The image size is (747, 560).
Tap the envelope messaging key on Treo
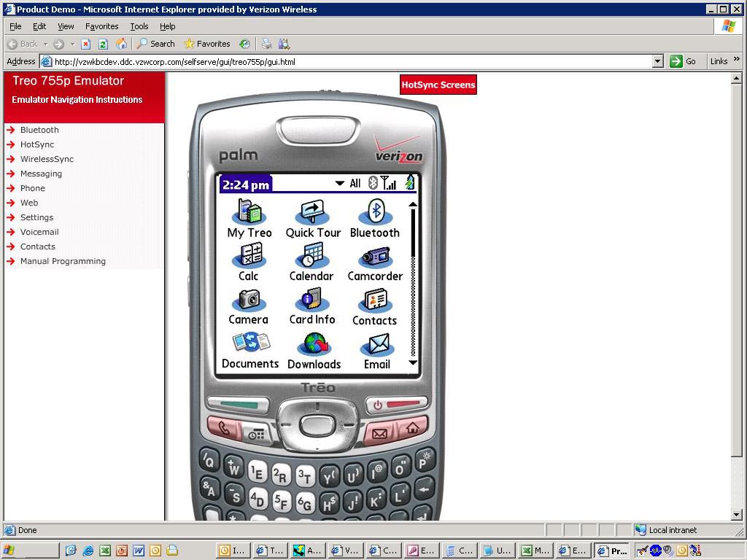coord(379,433)
